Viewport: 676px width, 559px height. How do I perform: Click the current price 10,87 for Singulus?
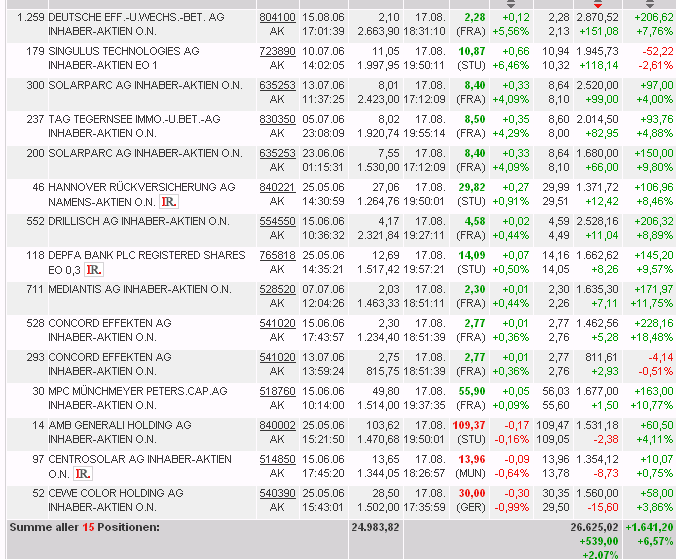tap(472, 52)
